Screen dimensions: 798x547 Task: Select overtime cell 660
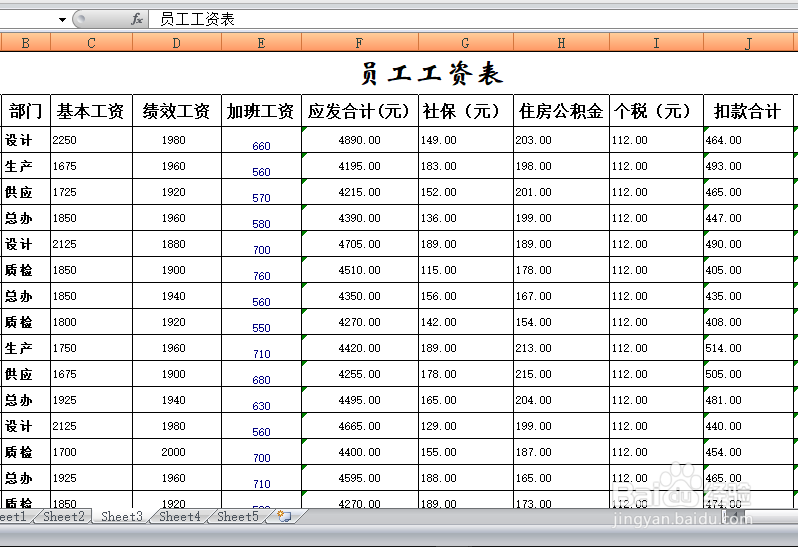point(261,140)
